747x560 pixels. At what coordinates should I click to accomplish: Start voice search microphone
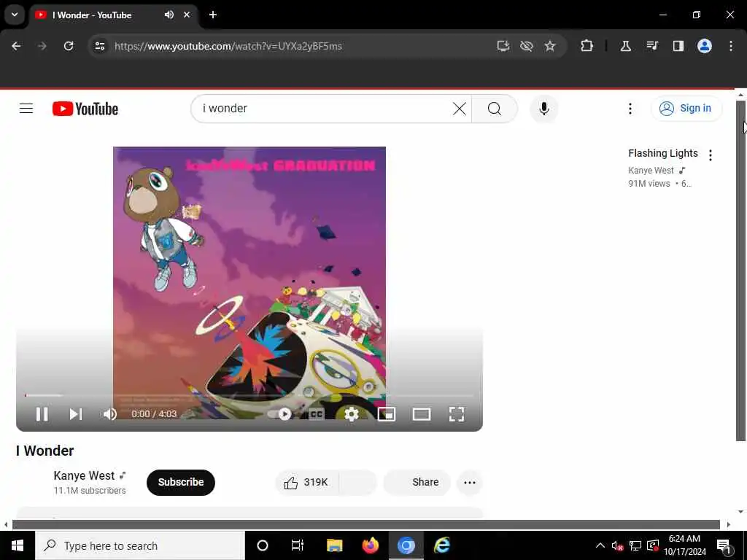(x=543, y=109)
